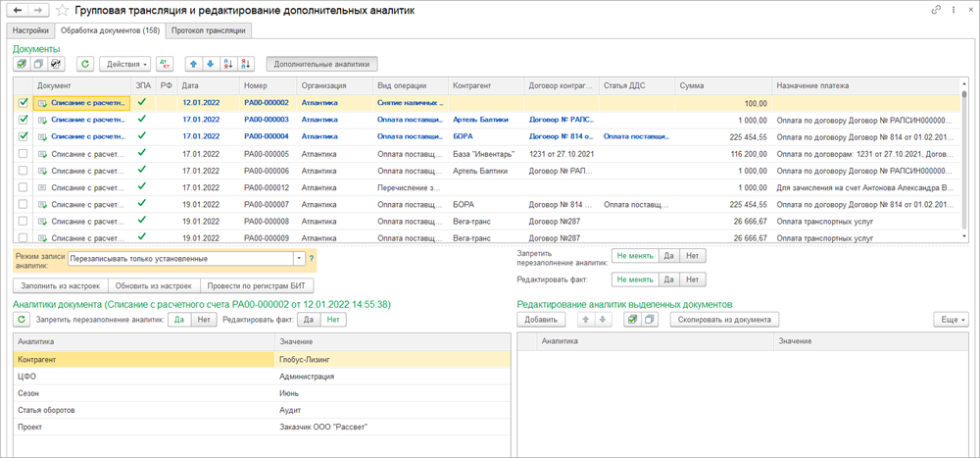Uncheck the document РА00-000002 checkbox
The width and height of the screenshot is (980, 458).
[x=24, y=102]
